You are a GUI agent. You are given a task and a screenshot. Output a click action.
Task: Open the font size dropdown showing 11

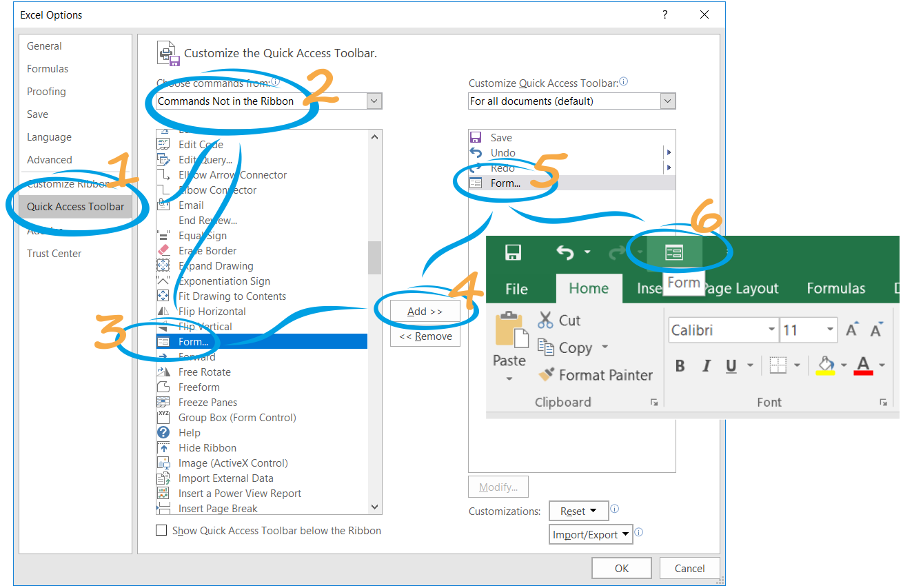[x=831, y=330]
